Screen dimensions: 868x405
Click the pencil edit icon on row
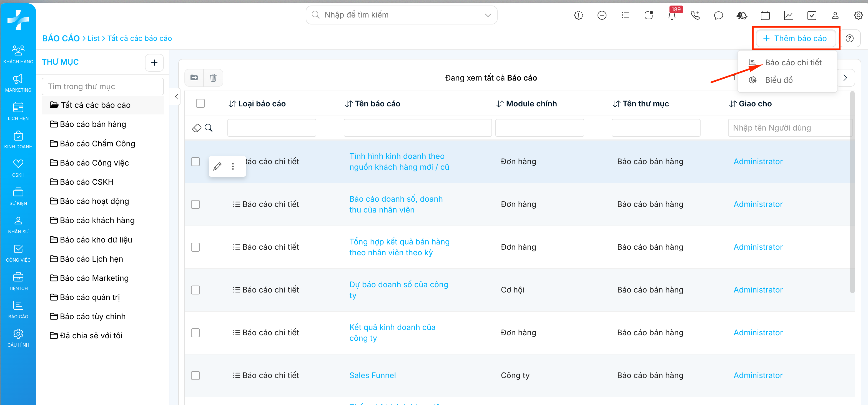coord(218,166)
